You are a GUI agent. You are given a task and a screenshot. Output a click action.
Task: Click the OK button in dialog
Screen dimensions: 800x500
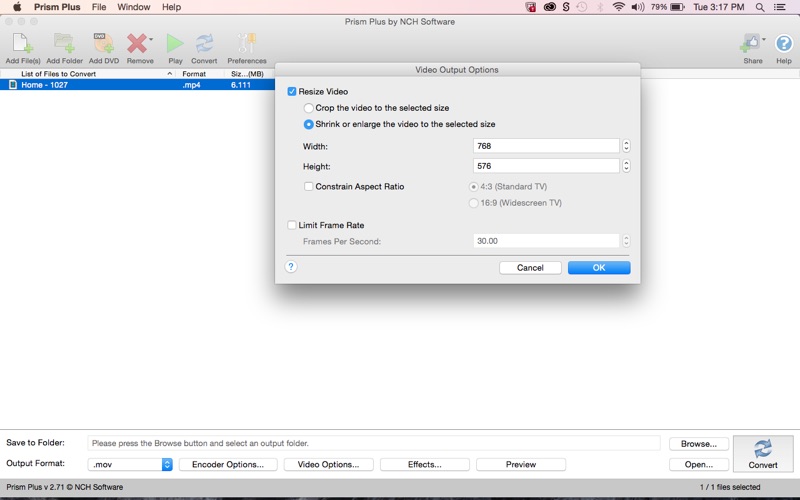599,267
